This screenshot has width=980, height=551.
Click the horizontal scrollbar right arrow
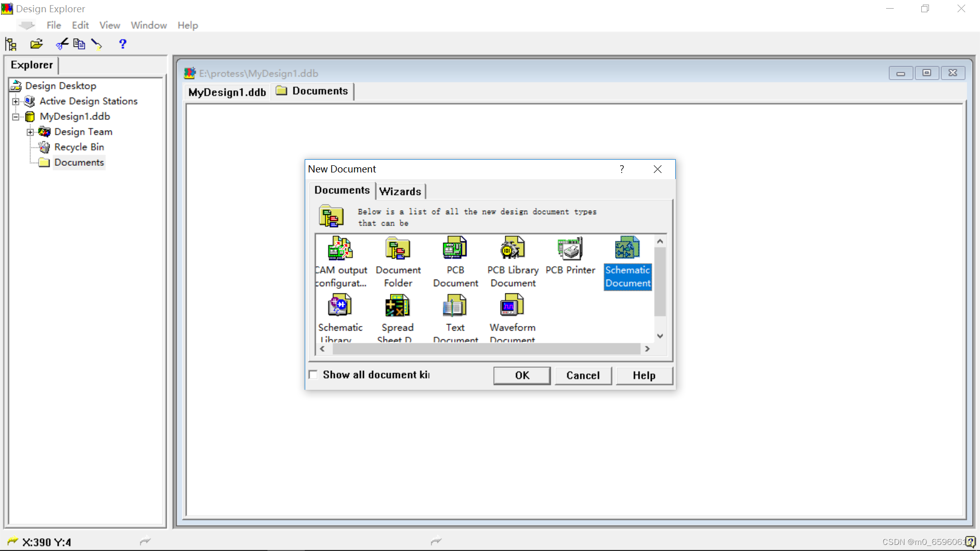[x=647, y=349]
